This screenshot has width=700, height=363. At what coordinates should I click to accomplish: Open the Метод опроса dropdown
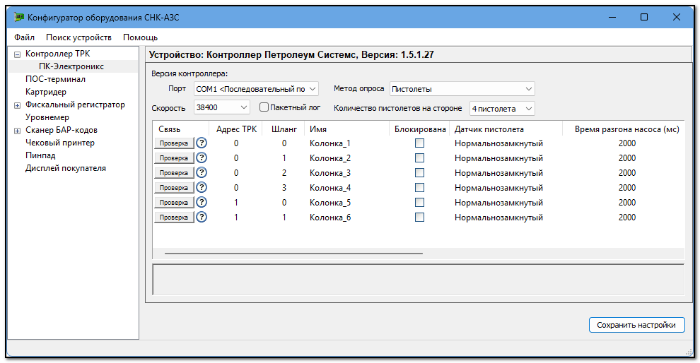[462, 89]
